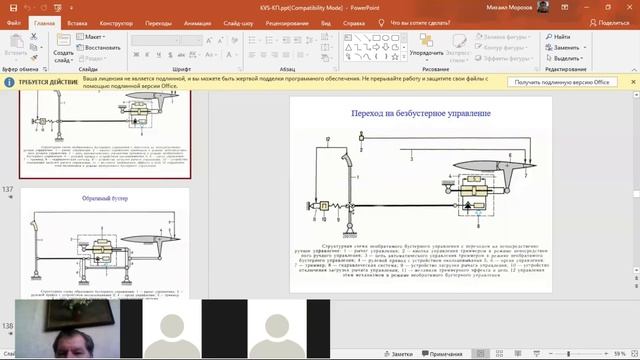Click the Save icon in title bar

click(13, 8)
